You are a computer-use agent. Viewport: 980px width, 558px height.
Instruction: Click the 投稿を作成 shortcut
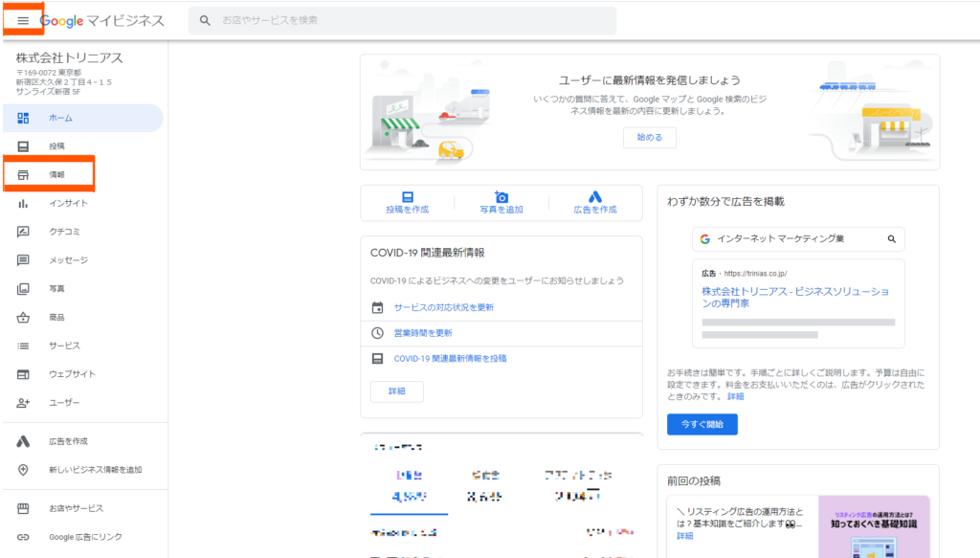408,203
